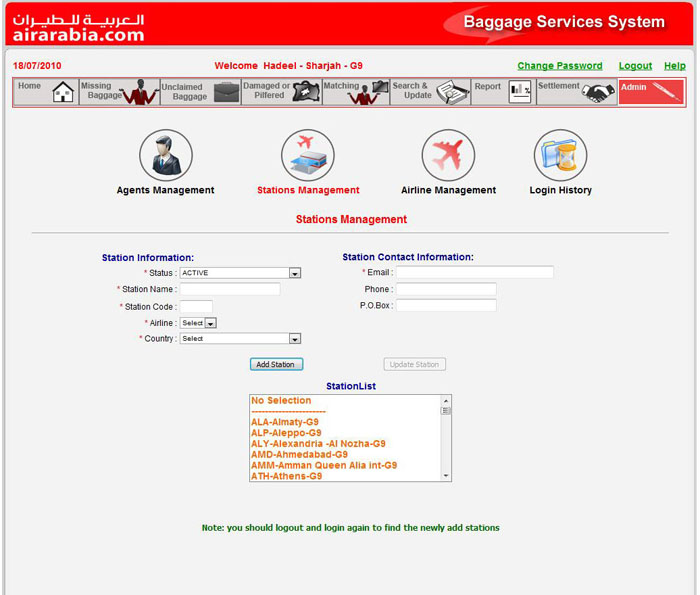This screenshot has width=700, height=595.
Task: Open the Agents Management icon
Action: tap(165, 155)
